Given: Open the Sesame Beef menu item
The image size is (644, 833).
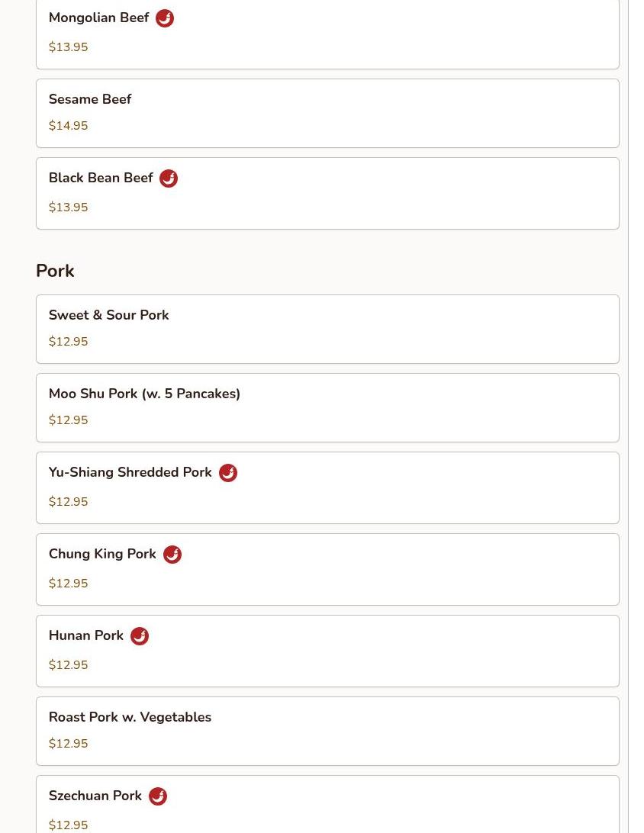Looking at the screenshot, I should 327,113.
